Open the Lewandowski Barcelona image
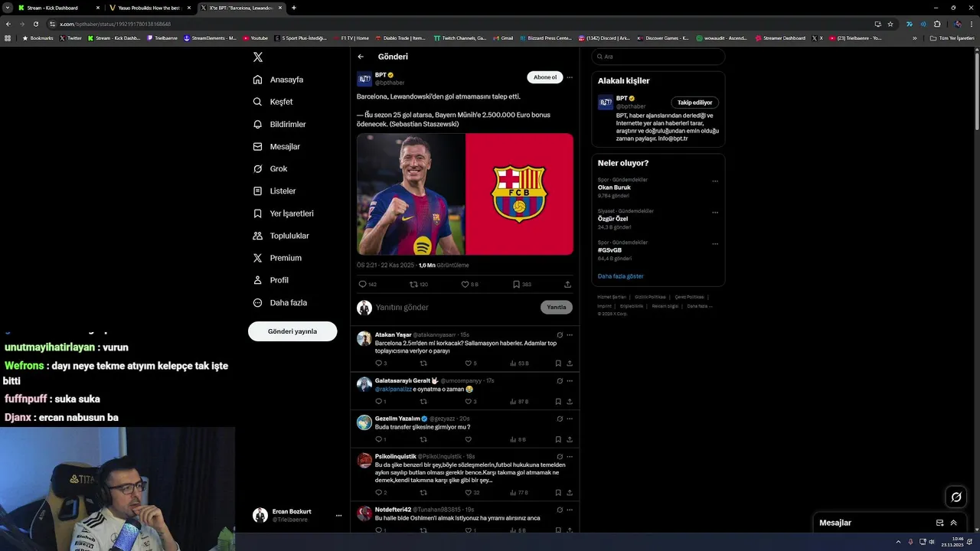This screenshot has height=551, width=980. 465,194
